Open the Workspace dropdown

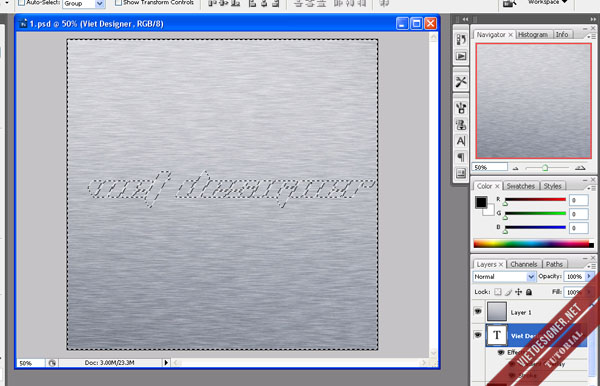548,3
